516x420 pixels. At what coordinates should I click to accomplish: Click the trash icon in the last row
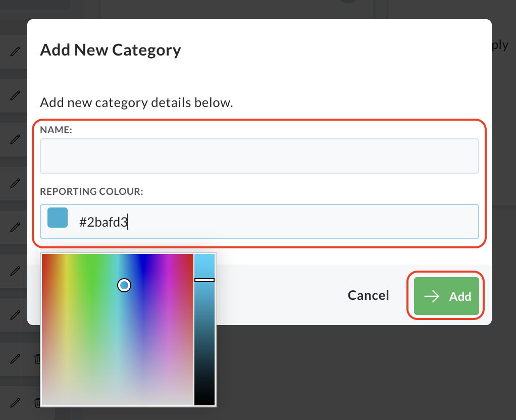(x=37, y=402)
